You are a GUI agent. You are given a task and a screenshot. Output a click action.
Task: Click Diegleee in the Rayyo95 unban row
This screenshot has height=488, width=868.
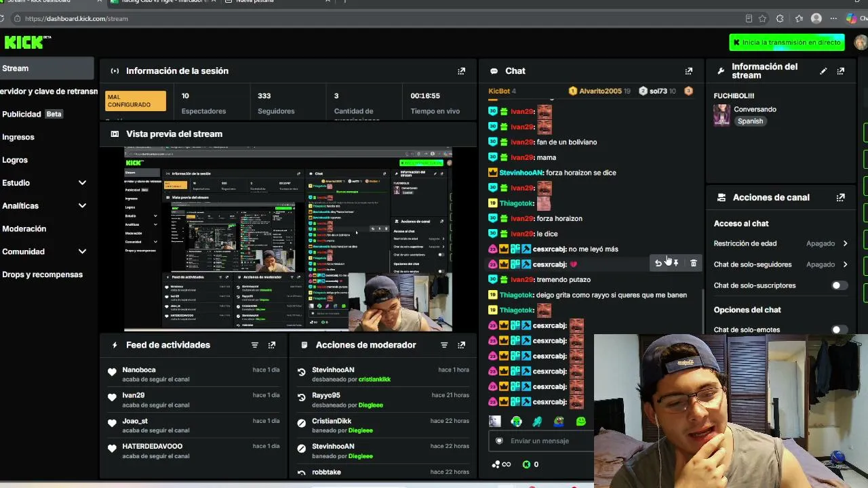coord(370,405)
